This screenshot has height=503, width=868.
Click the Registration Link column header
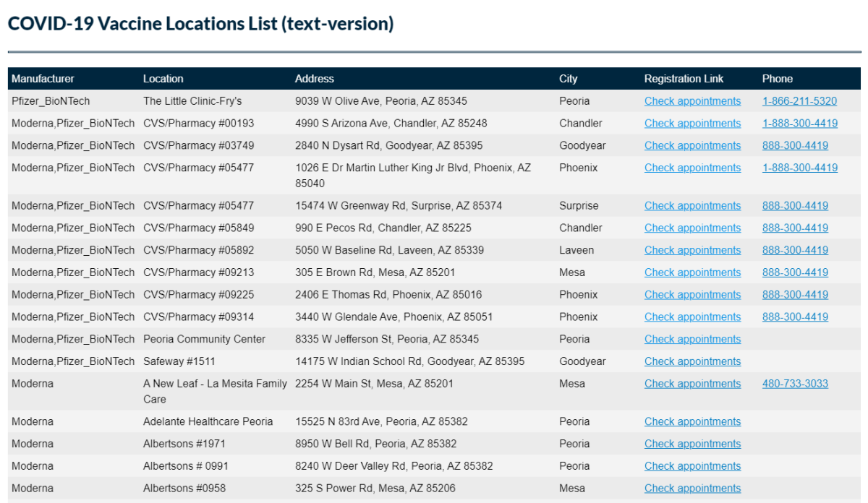pos(684,79)
